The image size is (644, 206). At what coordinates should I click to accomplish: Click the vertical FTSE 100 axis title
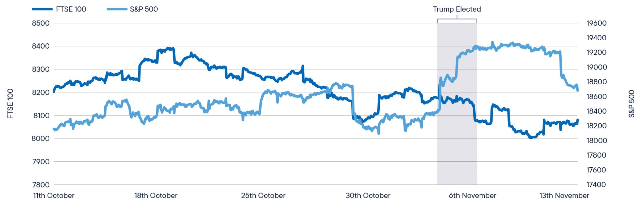pyautogui.click(x=10, y=104)
